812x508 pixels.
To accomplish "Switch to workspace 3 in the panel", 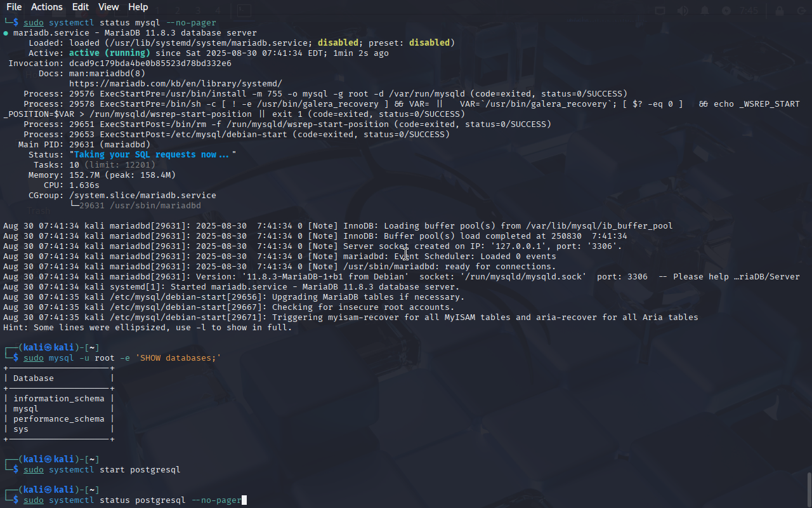I will click(x=197, y=10).
